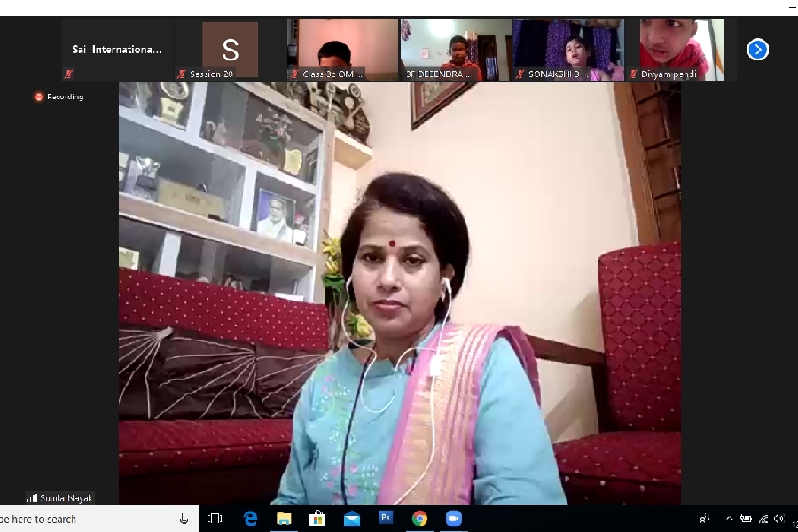This screenshot has height=532, width=798.
Task: Launch Microsoft Edge from the taskbar
Action: pos(250,519)
